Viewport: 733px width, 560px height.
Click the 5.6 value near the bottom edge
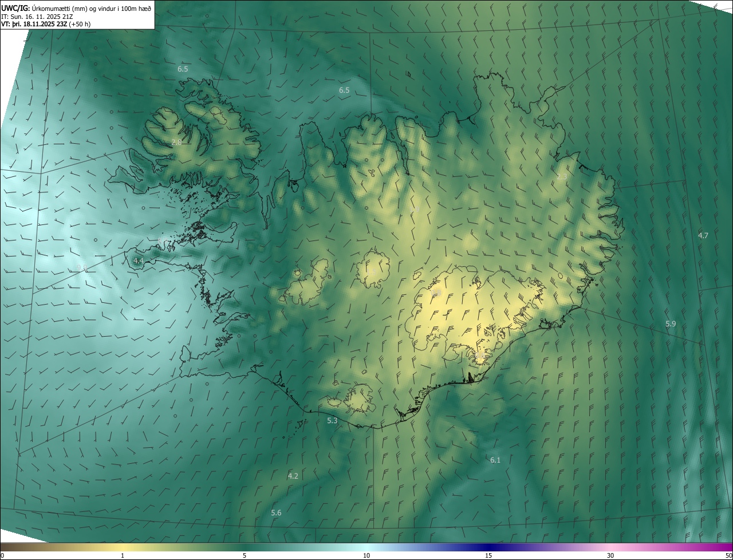click(276, 512)
